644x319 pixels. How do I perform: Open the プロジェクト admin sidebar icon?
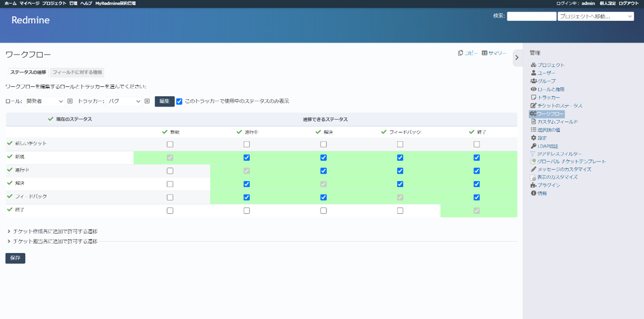pyautogui.click(x=533, y=65)
